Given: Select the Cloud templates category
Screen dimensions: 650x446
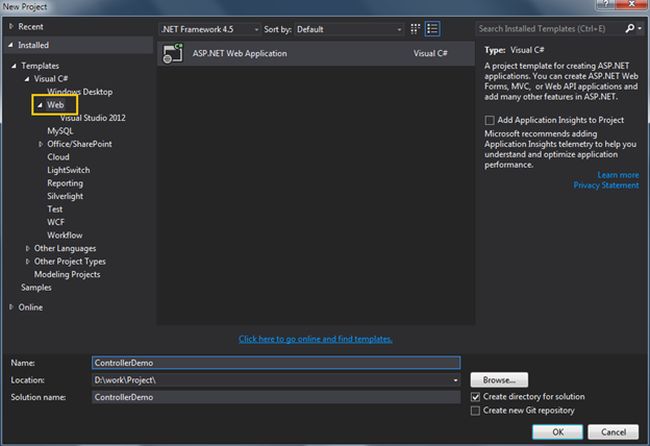Looking at the screenshot, I should pyautogui.click(x=58, y=157).
